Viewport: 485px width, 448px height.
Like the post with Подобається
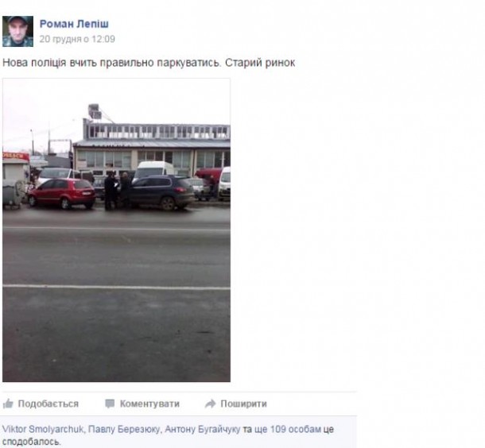[x=48, y=404]
